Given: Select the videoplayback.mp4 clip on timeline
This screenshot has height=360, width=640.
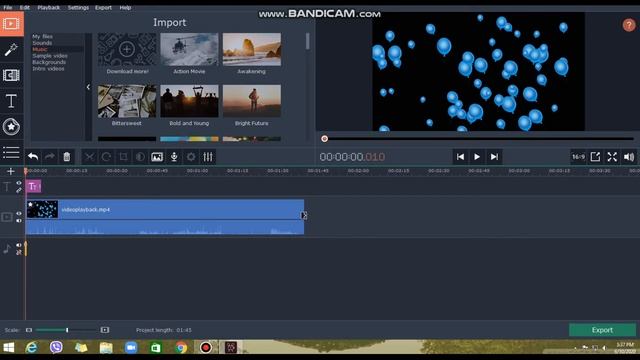Looking at the screenshot, I should tap(165, 217).
